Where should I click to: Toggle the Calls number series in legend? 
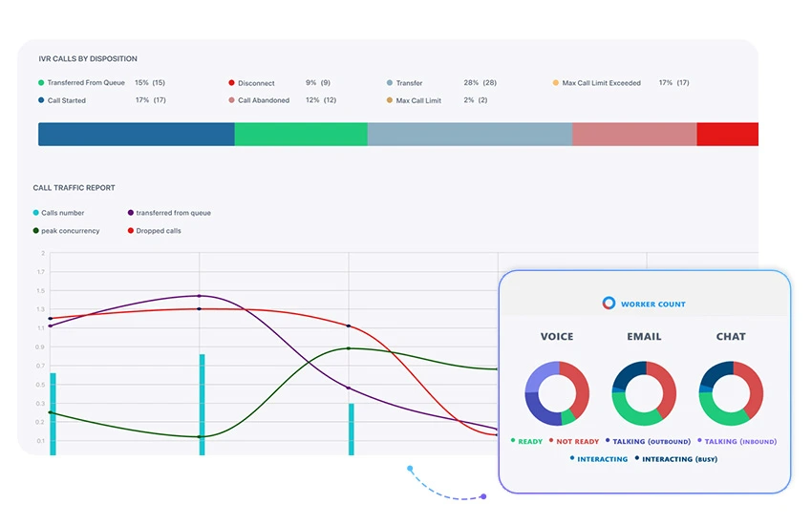(x=62, y=213)
